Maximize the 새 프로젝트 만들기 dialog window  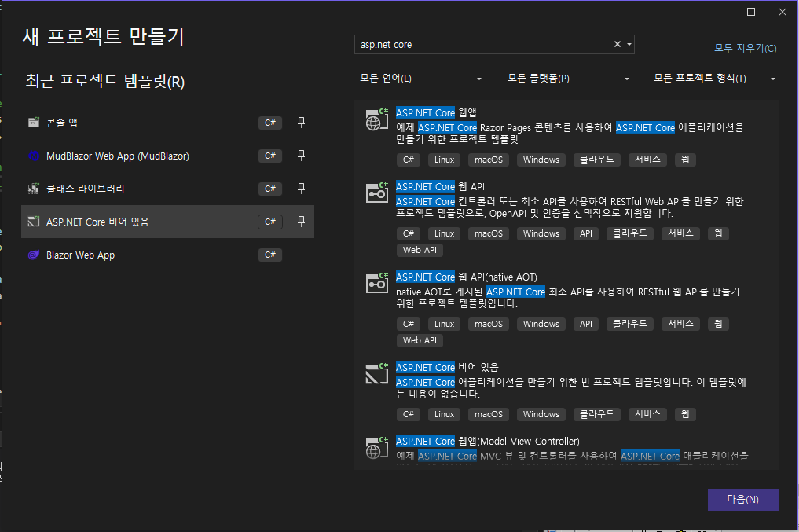tap(751, 12)
